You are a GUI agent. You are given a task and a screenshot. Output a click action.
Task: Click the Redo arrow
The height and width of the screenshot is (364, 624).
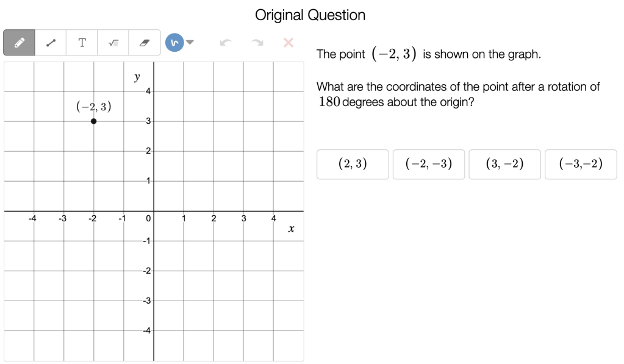pos(257,43)
